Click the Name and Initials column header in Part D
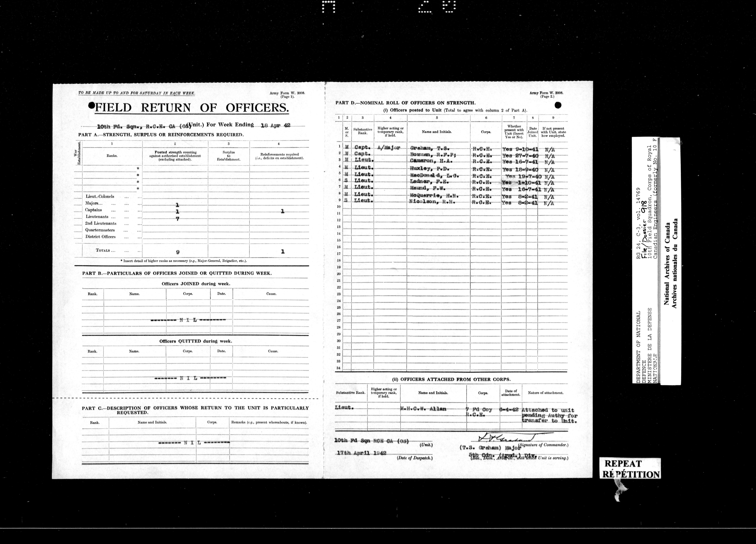Image resolution: width=756 pixels, height=544 pixels. click(437, 132)
